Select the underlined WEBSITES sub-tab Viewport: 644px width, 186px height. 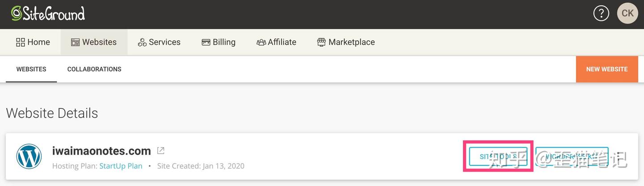31,69
